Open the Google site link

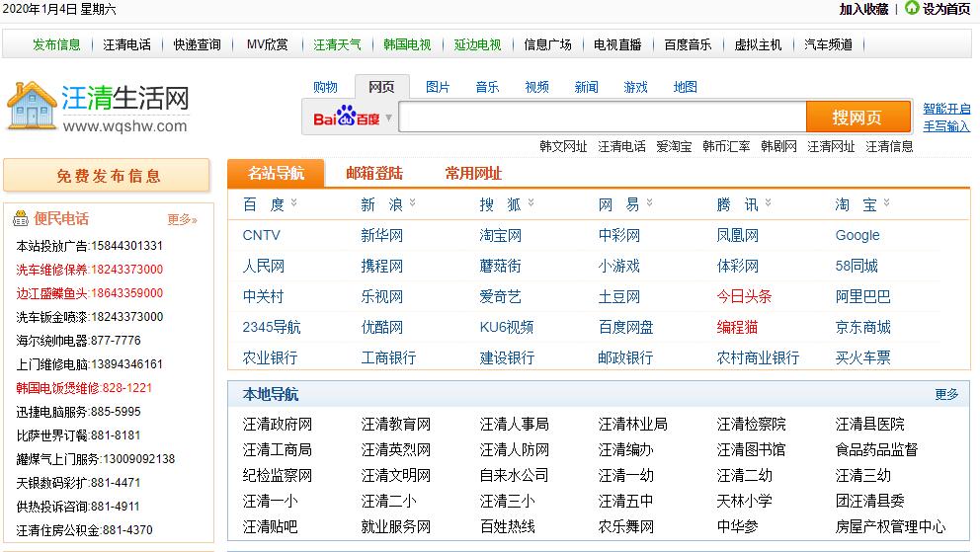point(857,235)
